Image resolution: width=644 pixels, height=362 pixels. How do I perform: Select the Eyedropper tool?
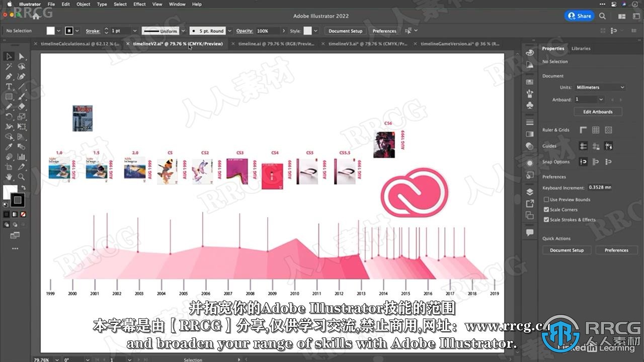9,147
